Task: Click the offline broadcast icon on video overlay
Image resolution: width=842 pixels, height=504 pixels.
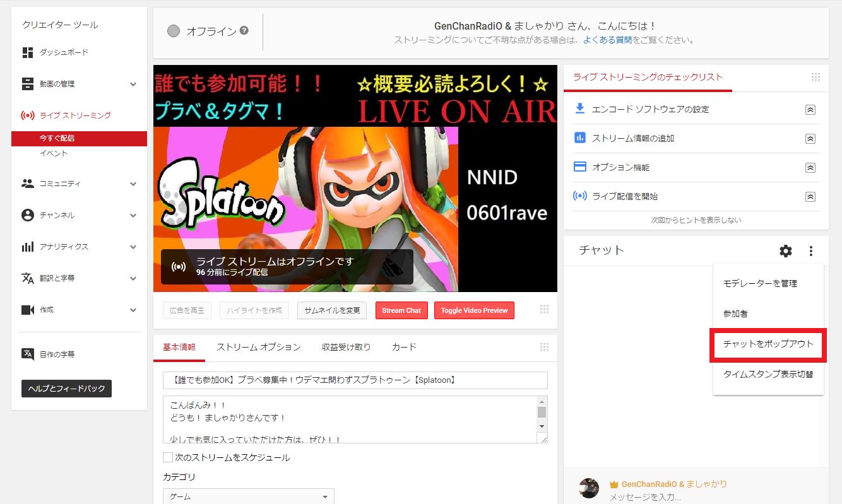Action: click(x=179, y=266)
